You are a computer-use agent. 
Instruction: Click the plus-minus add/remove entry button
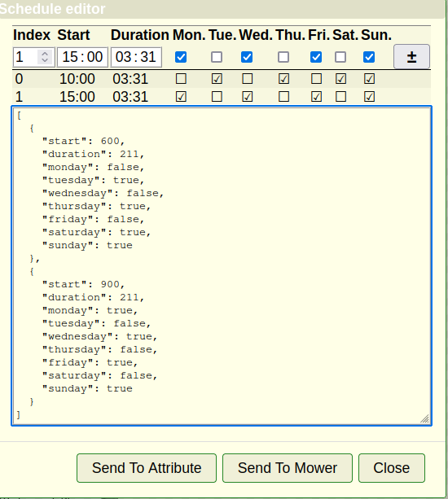pyautogui.click(x=411, y=57)
